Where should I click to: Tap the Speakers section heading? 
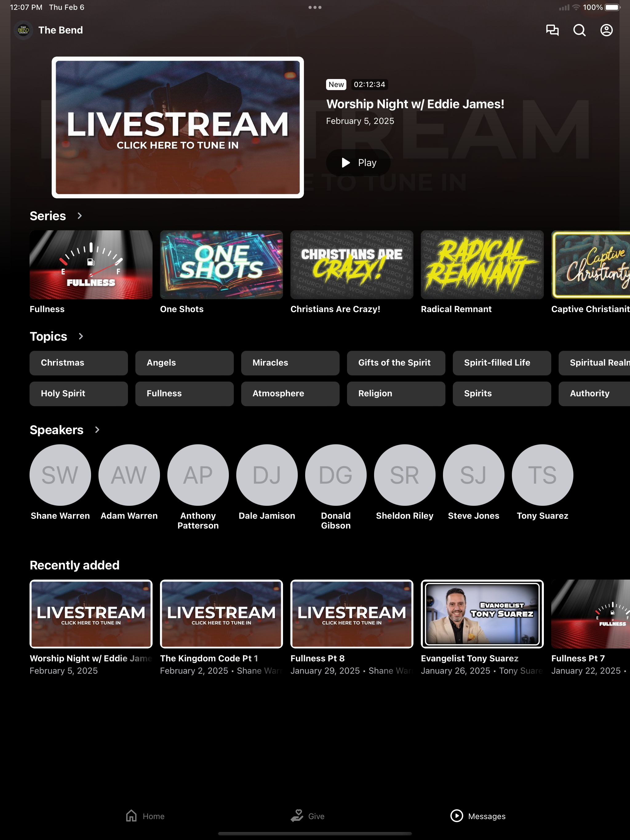pos(57,430)
